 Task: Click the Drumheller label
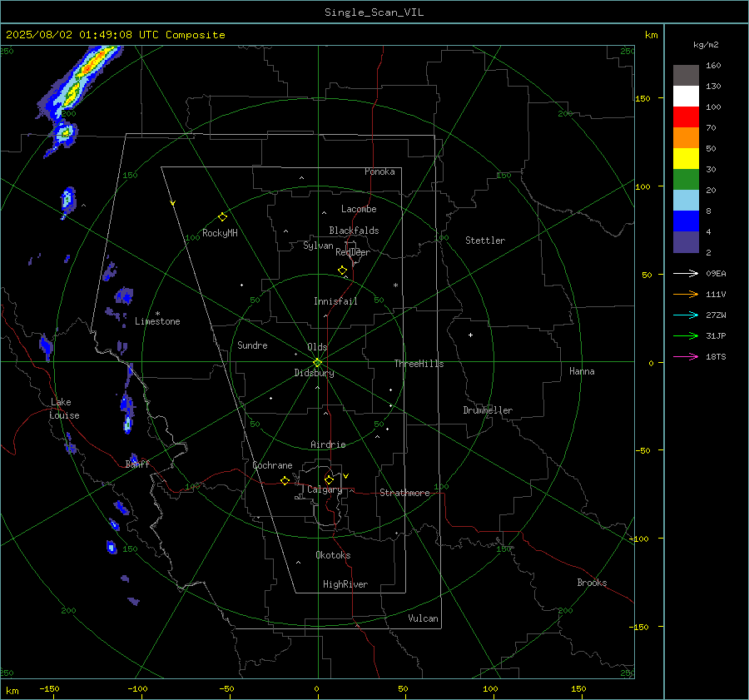[488, 410]
